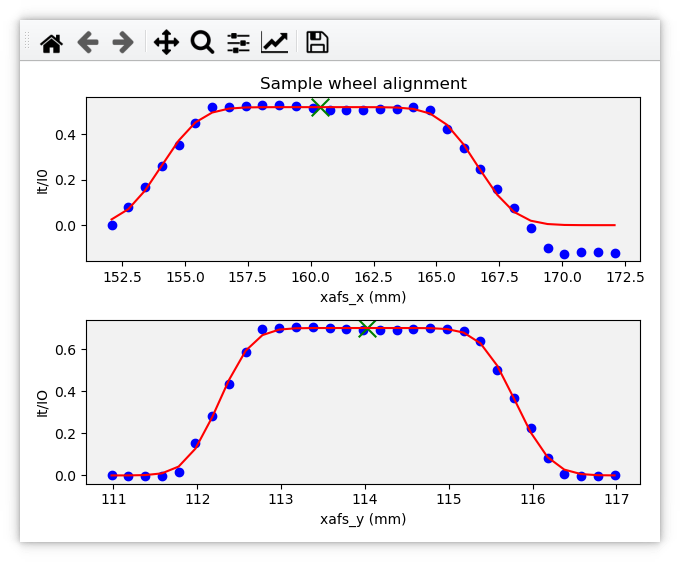This screenshot has height=562, width=680.
Task: Click the last blue point at xafs_y 117
Action: tap(615, 475)
